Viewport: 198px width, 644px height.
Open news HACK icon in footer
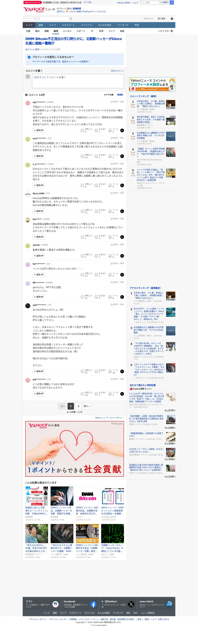coord(169,604)
